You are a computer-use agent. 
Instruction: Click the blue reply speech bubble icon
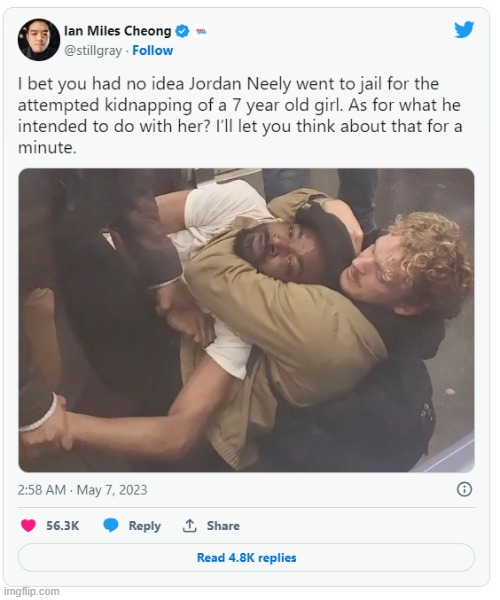pyautogui.click(x=111, y=525)
